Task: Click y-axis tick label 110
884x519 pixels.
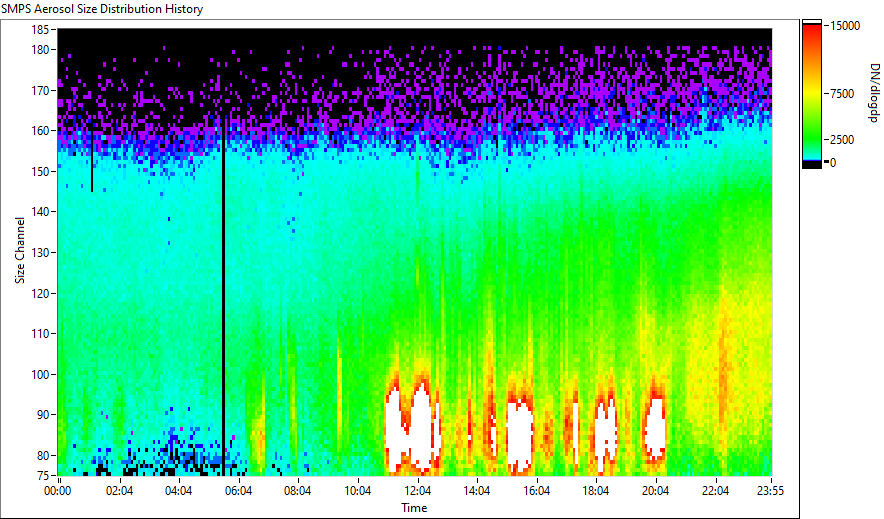Action: [40, 334]
